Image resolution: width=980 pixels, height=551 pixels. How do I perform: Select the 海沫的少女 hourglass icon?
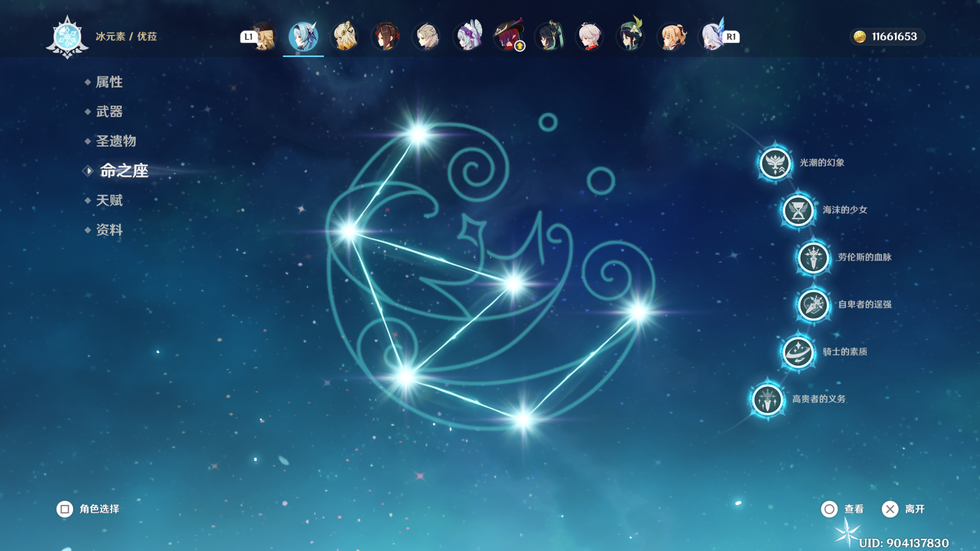pos(798,210)
